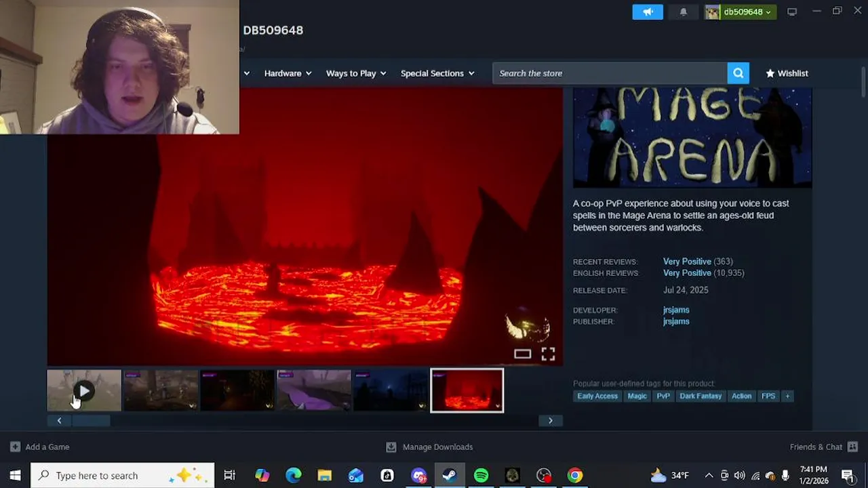Open the Windows Start menu
This screenshot has height=488, width=868.
click(x=15, y=475)
